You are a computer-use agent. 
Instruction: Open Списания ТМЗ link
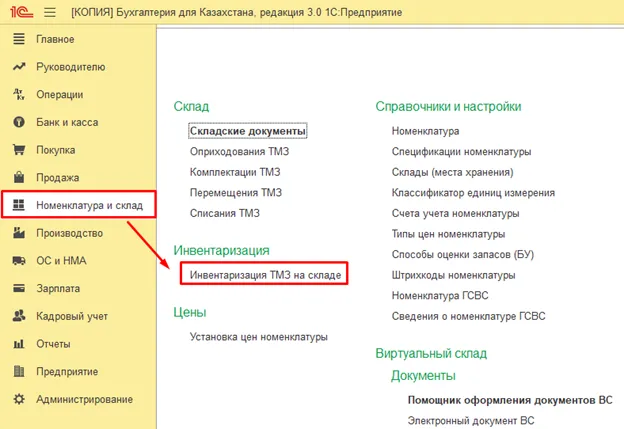point(225,213)
